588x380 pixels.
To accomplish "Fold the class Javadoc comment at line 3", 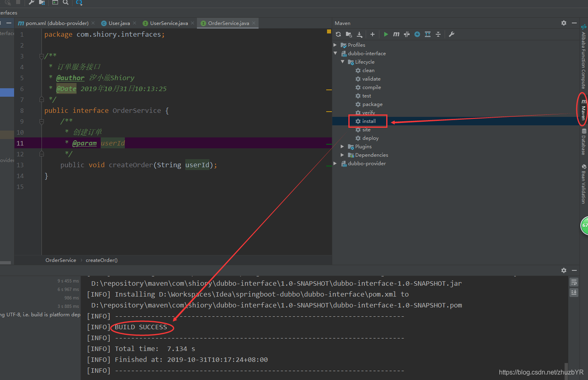I will pos(41,56).
